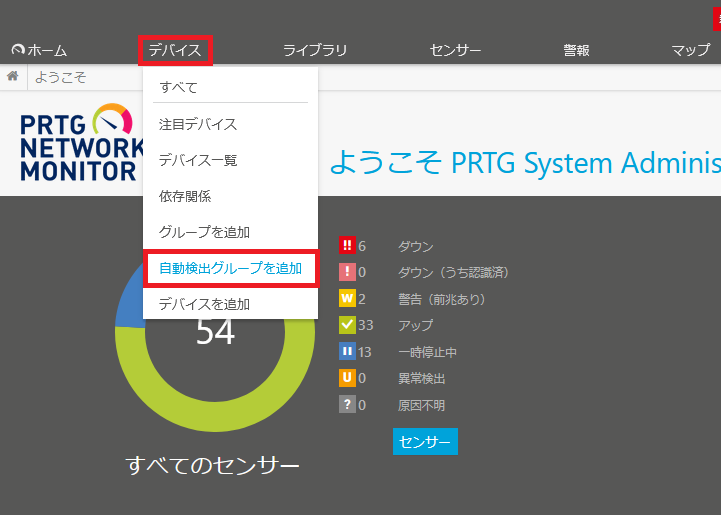Viewport: 721px width, 515px height.
Task: Click the すべてのセンサー chart caption
Action: (212, 465)
